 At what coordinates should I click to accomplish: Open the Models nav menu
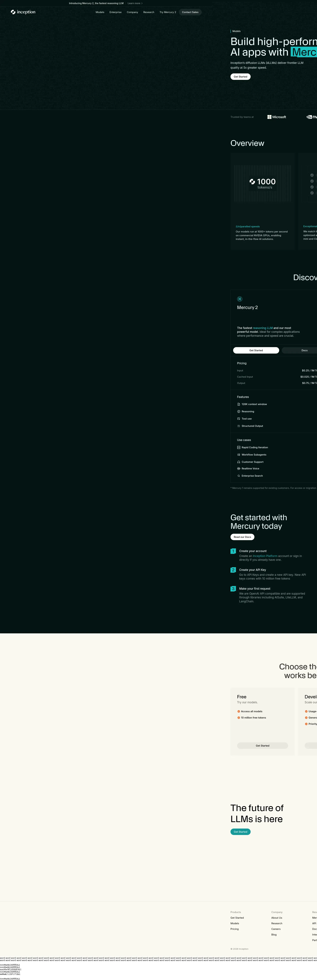[100, 12]
